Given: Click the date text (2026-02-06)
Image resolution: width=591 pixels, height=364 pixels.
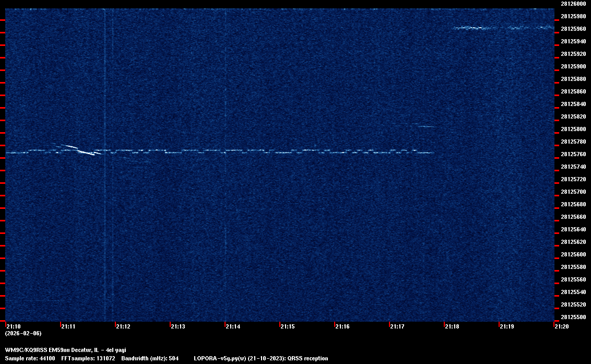Looking at the screenshot, I should click(23, 333).
